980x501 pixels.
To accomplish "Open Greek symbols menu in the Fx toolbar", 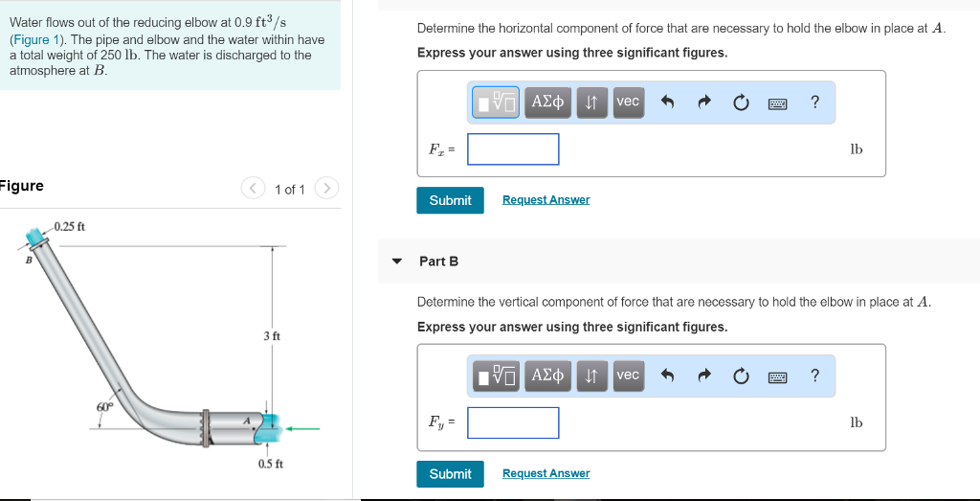I will point(548,102).
